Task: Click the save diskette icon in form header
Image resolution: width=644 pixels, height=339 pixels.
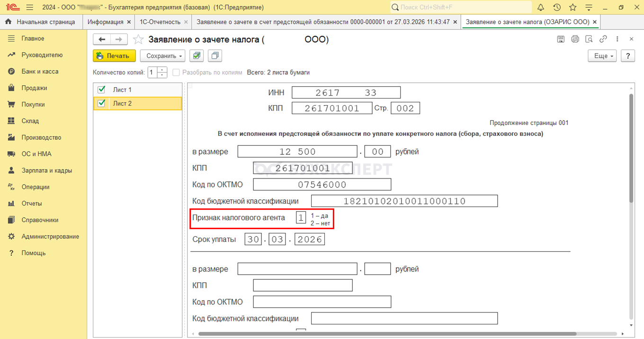Action: click(x=561, y=39)
